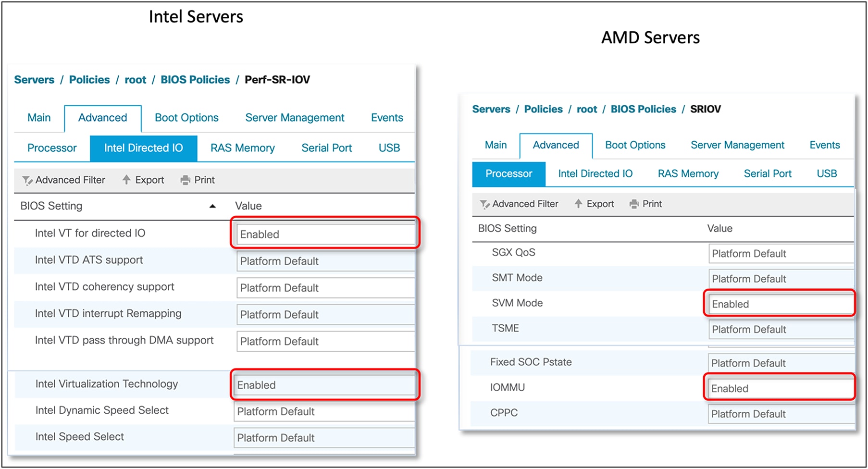Open Server Management tab in Perf-SR-IOV policy

(x=295, y=118)
